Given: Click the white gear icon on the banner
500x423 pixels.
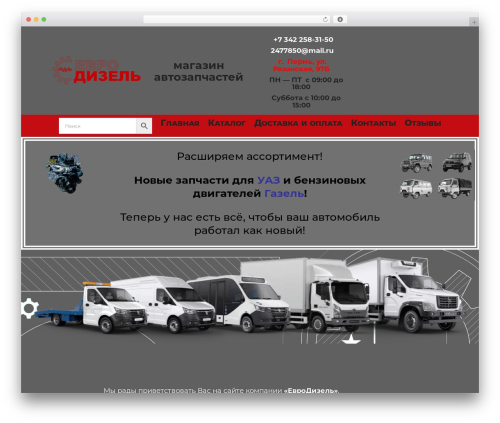Looking at the screenshot, I should (x=29, y=308).
